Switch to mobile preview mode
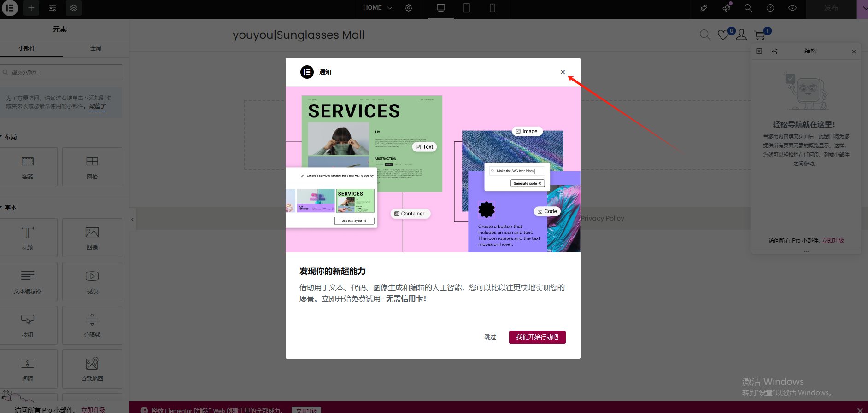The height and width of the screenshot is (413, 868). 493,8
